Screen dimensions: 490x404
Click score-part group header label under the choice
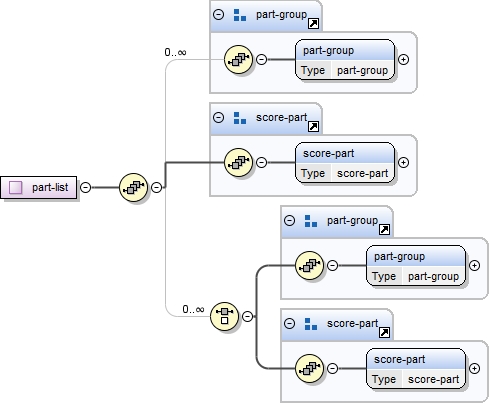352,323
